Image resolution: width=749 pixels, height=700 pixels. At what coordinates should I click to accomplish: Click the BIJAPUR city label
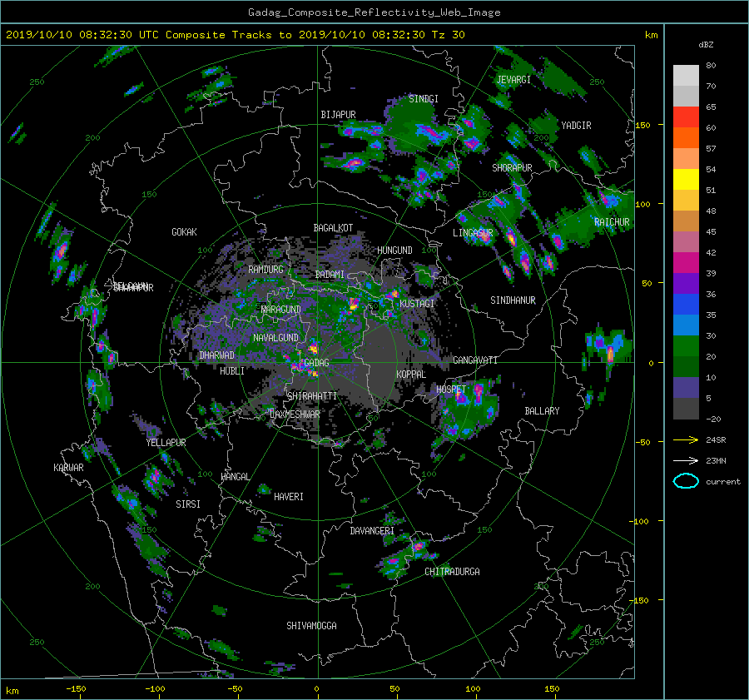point(338,115)
